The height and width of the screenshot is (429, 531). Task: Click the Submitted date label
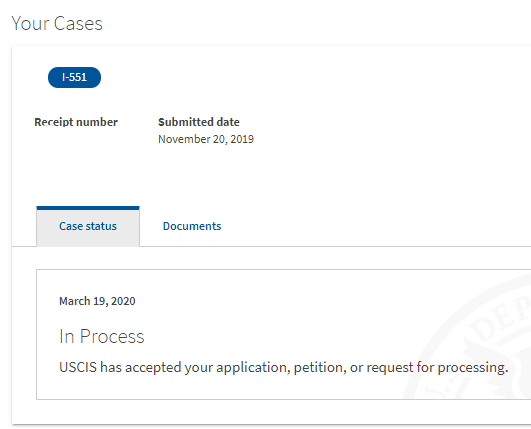[x=199, y=122]
